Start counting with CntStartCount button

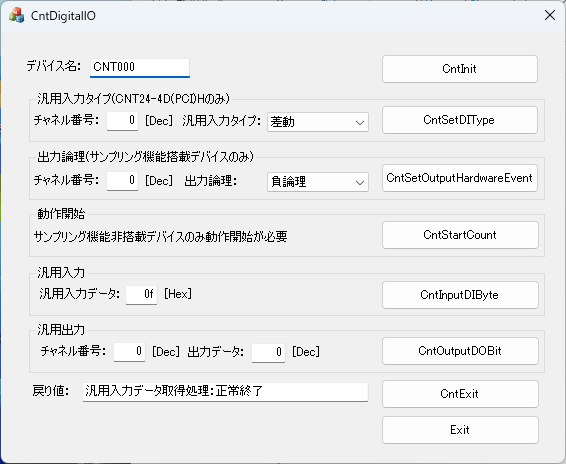pyautogui.click(x=460, y=235)
